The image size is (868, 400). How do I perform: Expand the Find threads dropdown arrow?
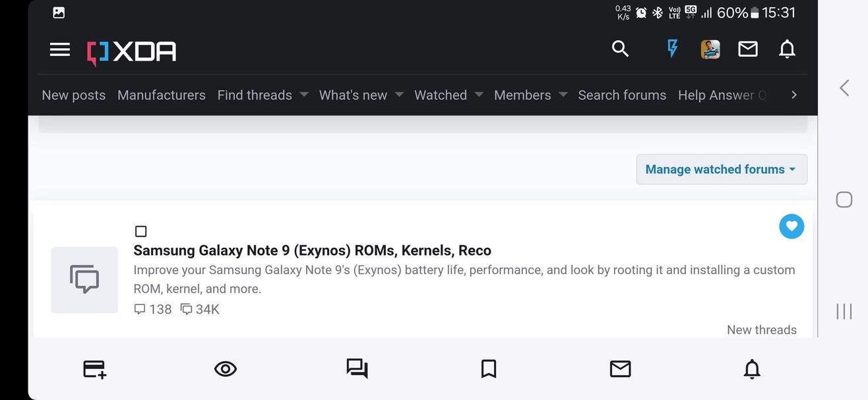(x=303, y=95)
